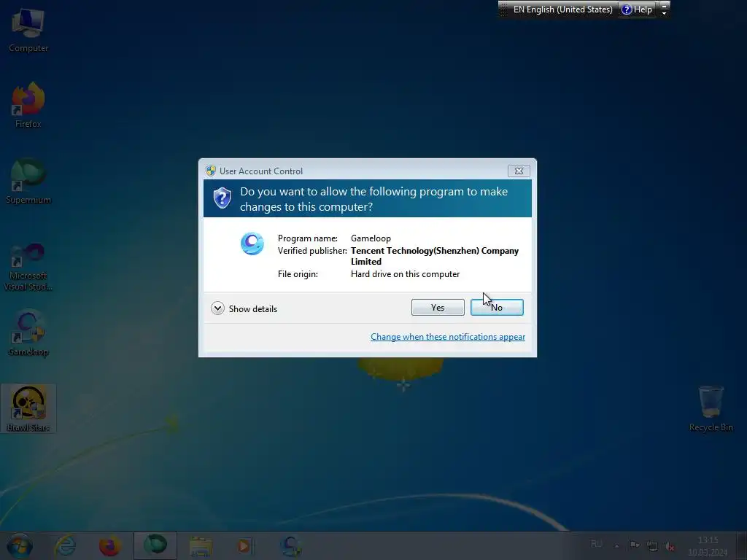Open the Windows Start button
The image size is (747, 560).
pos(19,545)
